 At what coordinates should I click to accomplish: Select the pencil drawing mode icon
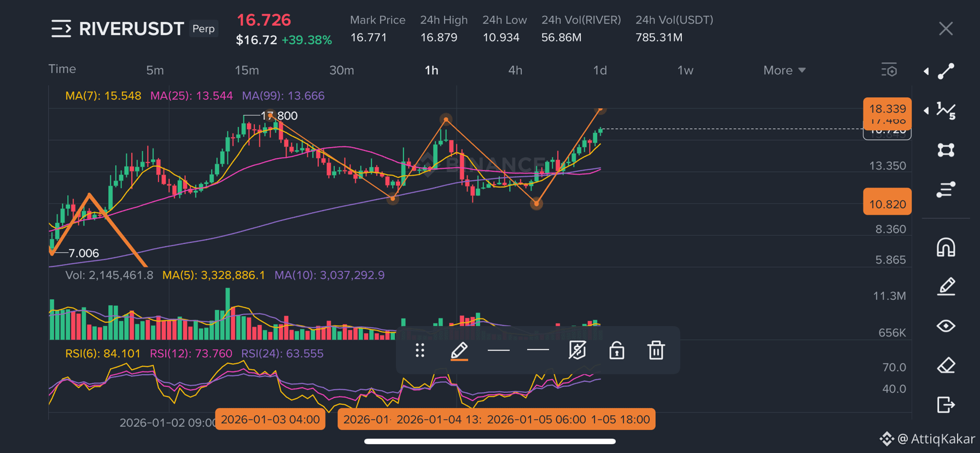coord(946,287)
